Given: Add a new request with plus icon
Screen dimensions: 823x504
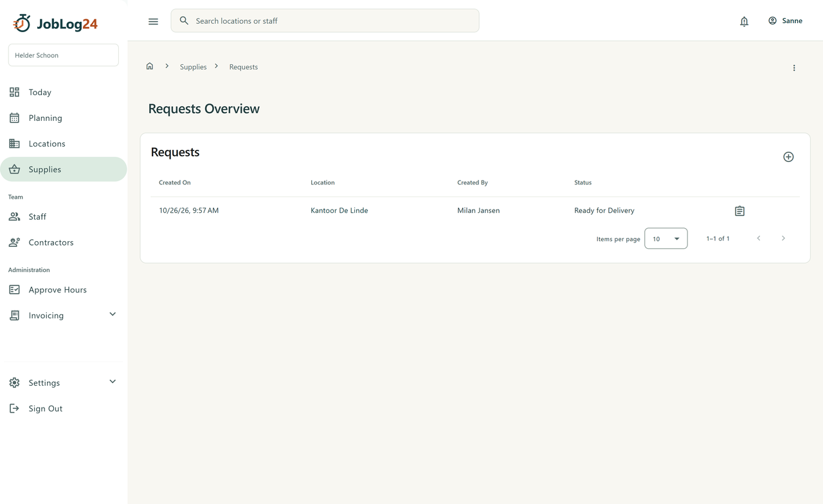Looking at the screenshot, I should (x=788, y=157).
